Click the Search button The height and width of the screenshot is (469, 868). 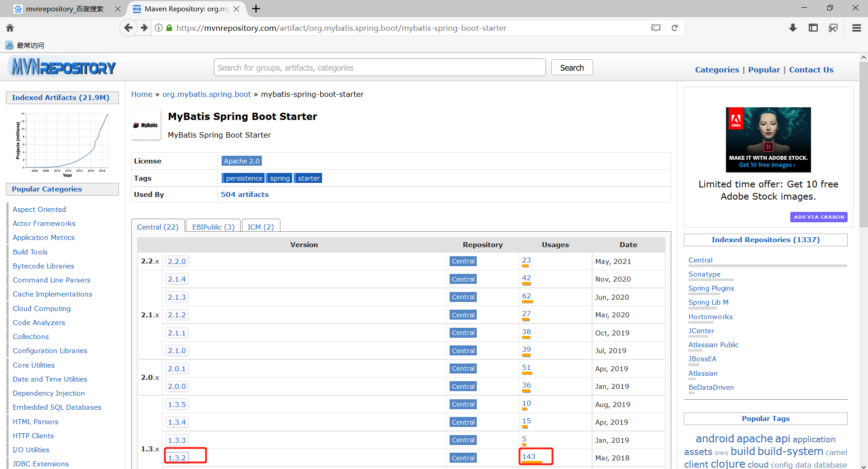click(x=572, y=67)
